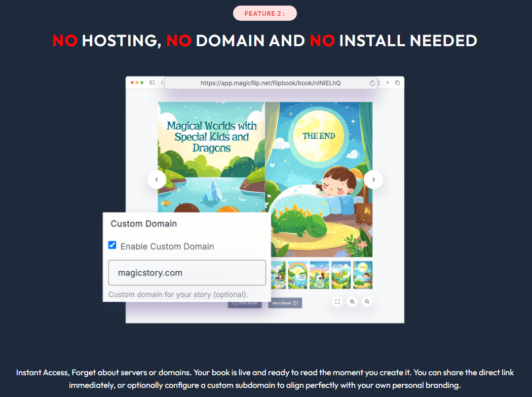
Task: Select the last moon page thumbnail
Action: pyautogui.click(x=363, y=275)
